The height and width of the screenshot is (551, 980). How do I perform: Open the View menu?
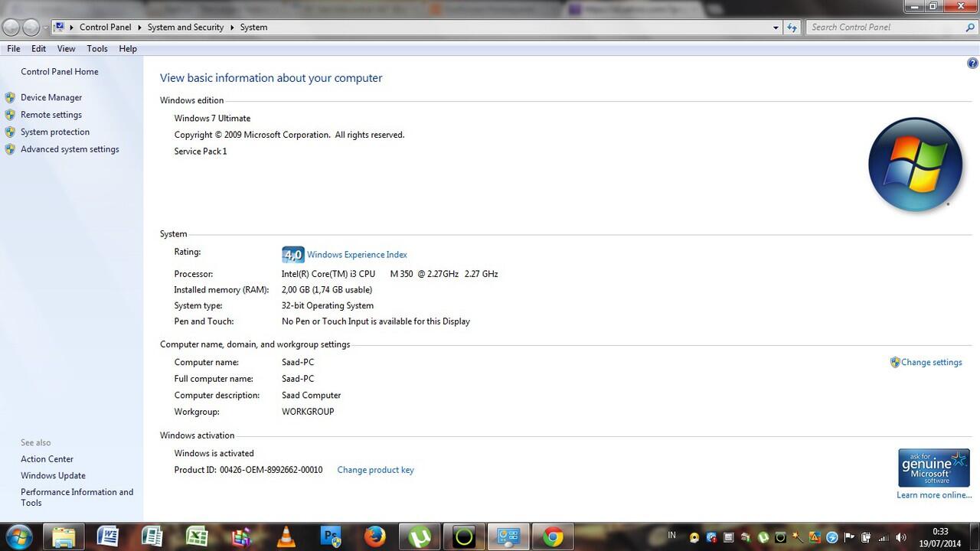pyautogui.click(x=67, y=48)
